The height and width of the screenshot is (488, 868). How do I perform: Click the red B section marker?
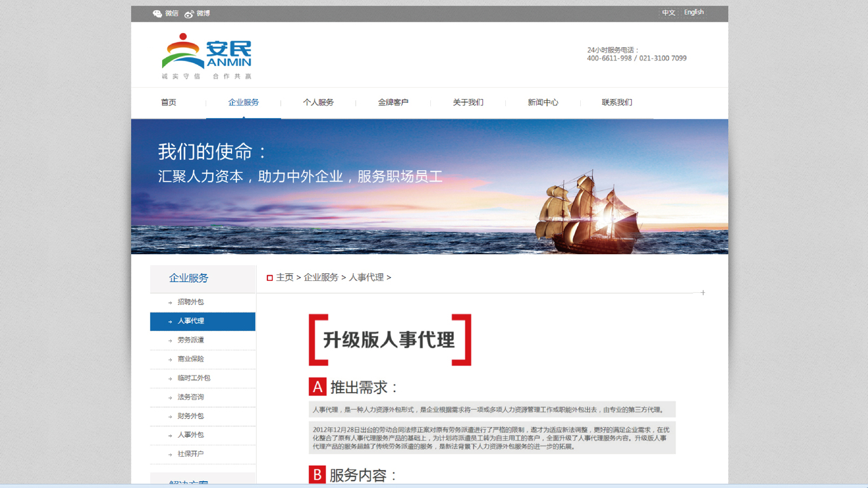coord(318,474)
